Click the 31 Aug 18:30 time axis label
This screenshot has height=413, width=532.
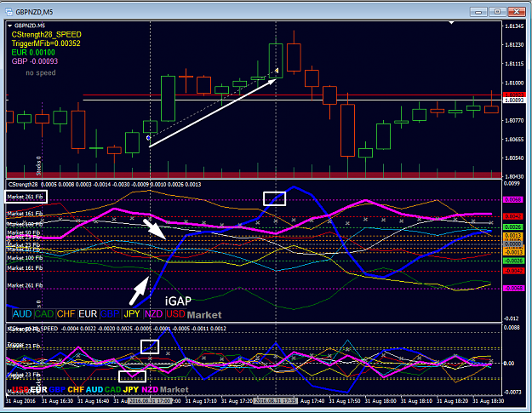point(489,401)
